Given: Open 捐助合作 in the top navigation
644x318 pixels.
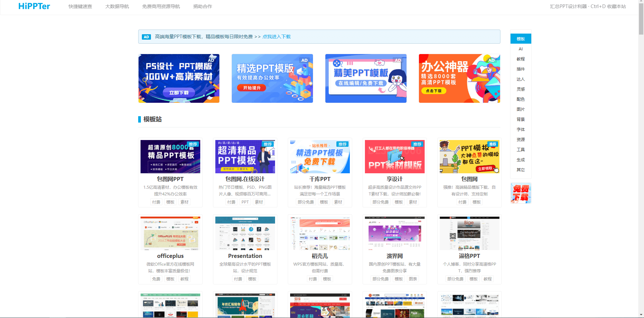Looking at the screenshot, I should pyautogui.click(x=203, y=6).
